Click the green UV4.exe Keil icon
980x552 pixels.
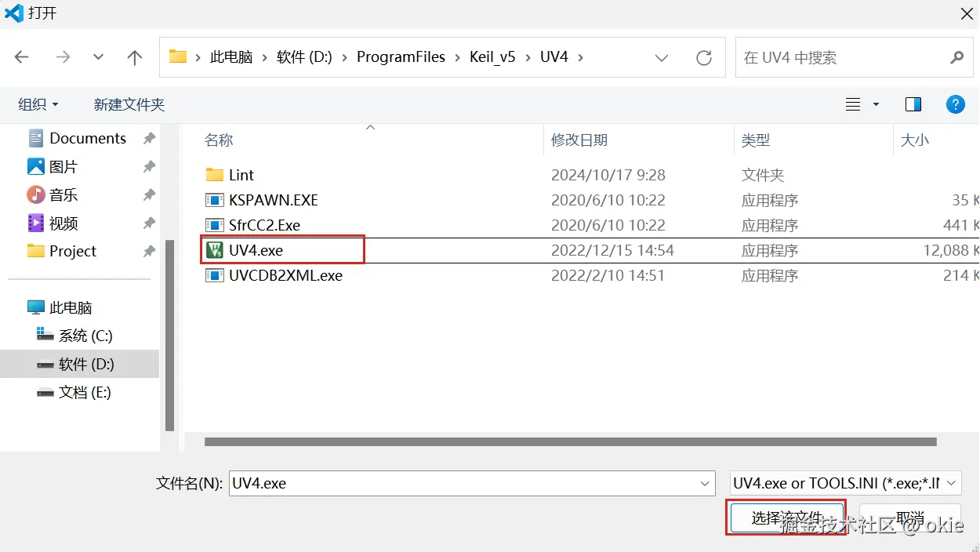point(214,250)
